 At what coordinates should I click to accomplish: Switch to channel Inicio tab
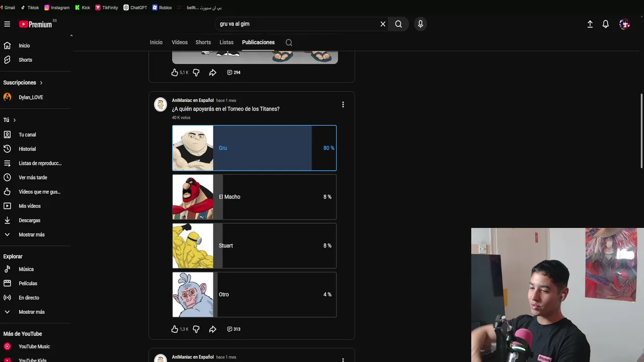[156, 42]
